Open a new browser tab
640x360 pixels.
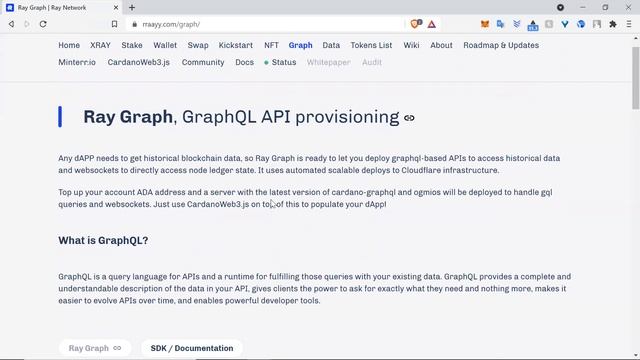132,7
